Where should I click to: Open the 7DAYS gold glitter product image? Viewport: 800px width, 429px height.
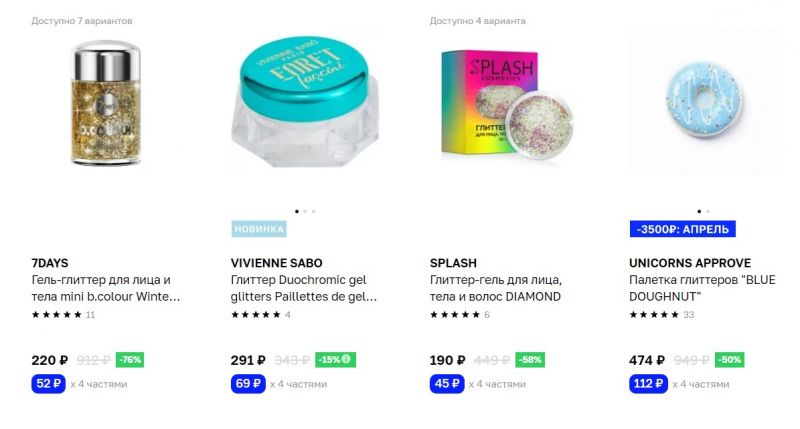106,103
